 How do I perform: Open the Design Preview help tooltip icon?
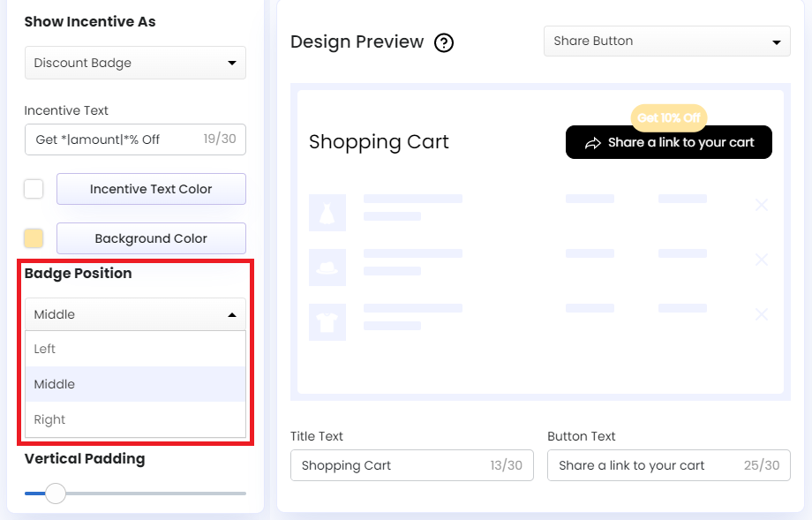[444, 41]
